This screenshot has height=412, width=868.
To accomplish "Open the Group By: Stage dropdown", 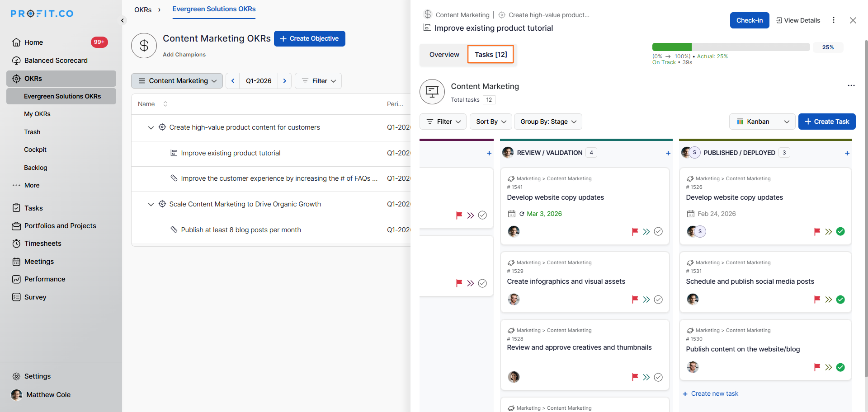I will (x=548, y=122).
